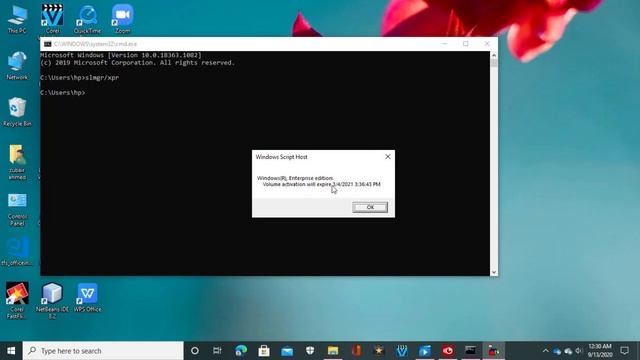The height and width of the screenshot is (360, 640).
Task: Open red circular recorder icon on taskbar
Action: pos(448,351)
